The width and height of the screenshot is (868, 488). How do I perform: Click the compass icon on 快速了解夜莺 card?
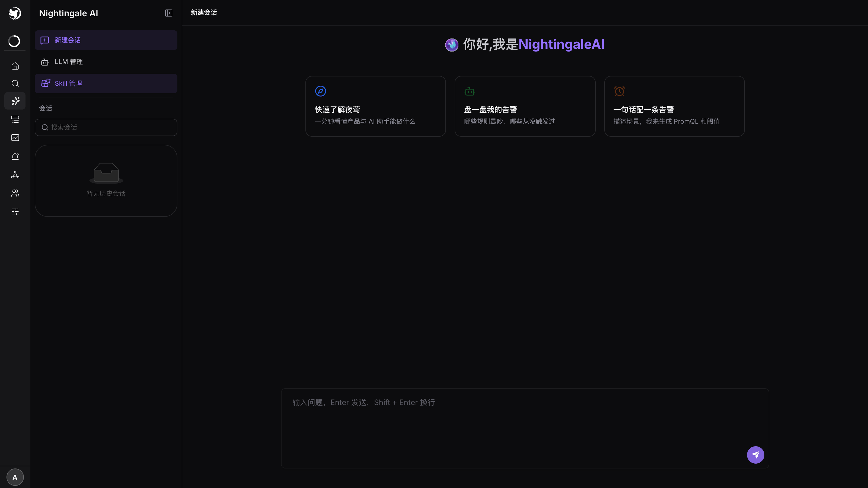(320, 91)
